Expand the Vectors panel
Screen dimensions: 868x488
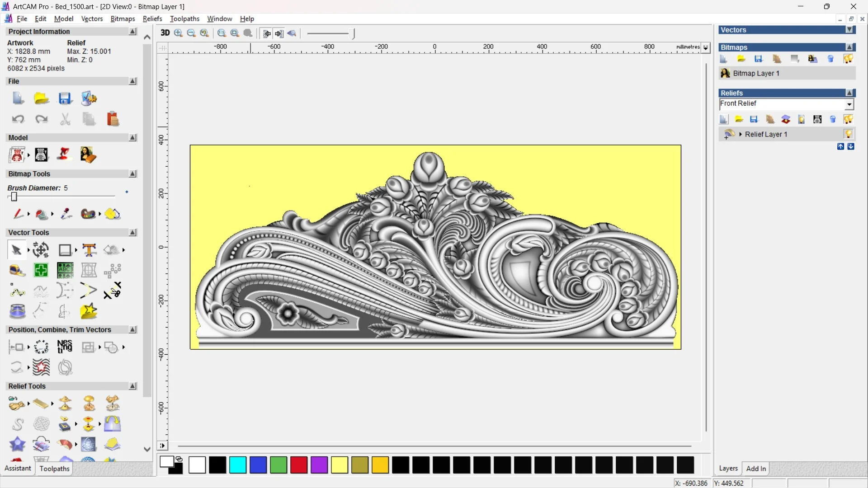[x=849, y=30]
